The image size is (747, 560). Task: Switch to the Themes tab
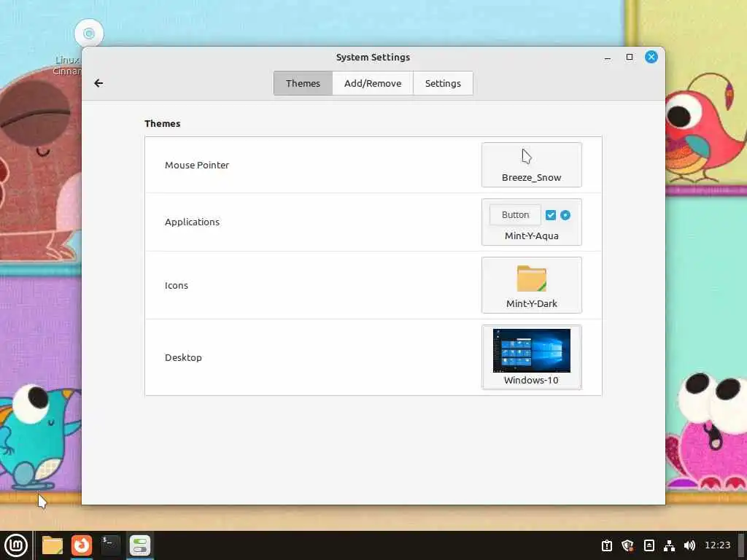[303, 83]
